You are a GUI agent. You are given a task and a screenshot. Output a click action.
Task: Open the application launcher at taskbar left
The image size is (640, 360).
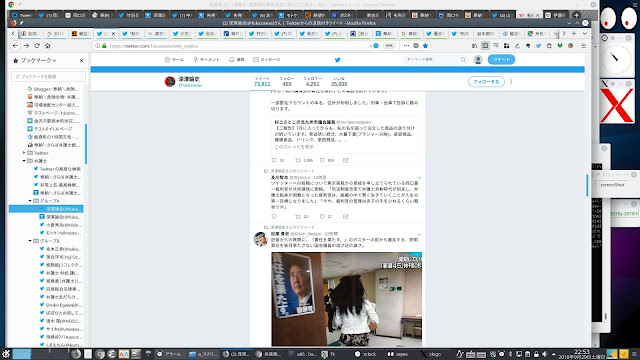point(6,354)
